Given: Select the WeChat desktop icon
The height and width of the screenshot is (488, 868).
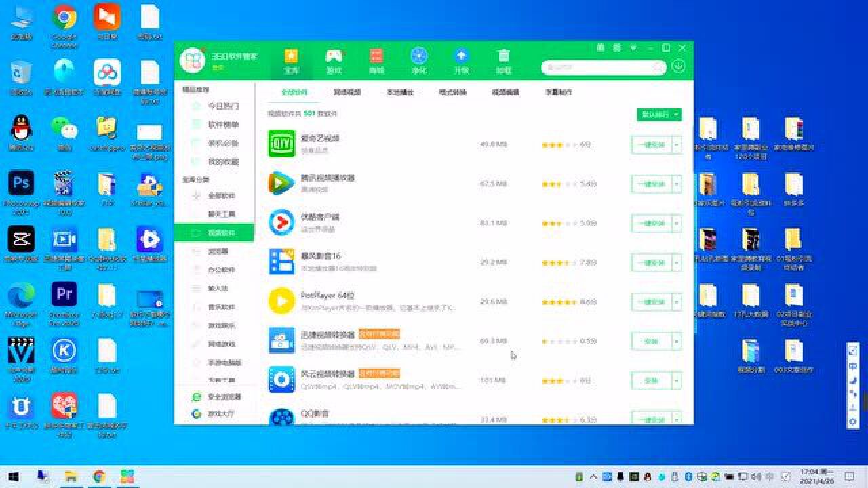Looking at the screenshot, I should [x=64, y=133].
